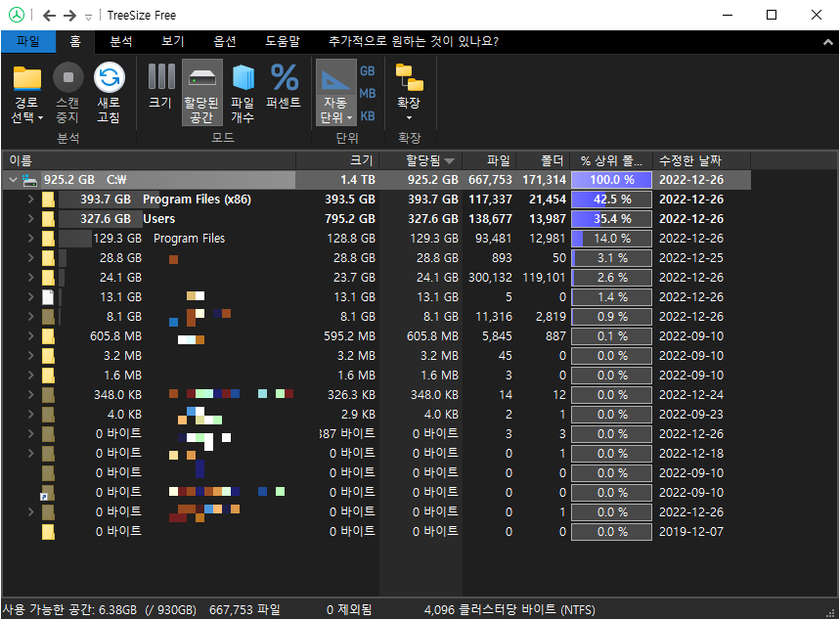840x620 pixels.
Task: Click the 8.1 GB dimmed folder icon
Action: click(48, 317)
